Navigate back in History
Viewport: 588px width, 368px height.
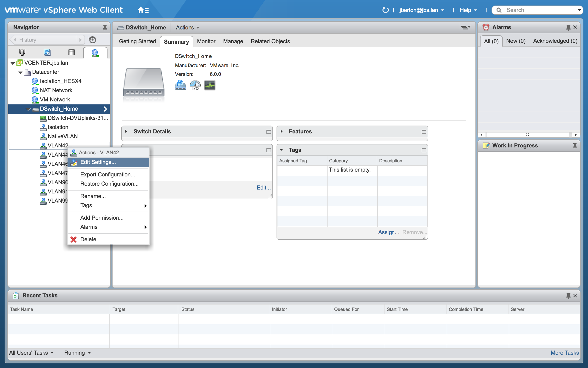[x=15, y=40]
